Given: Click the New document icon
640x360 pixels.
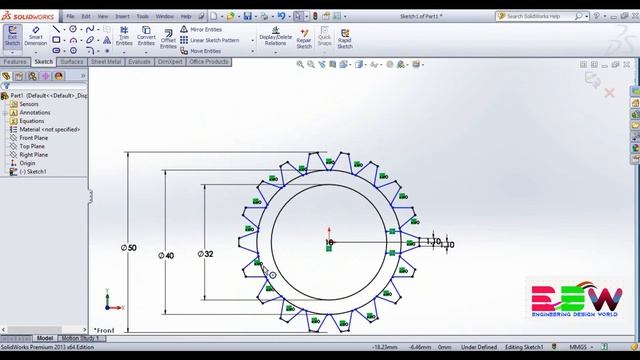Looking at the screenshot, I should pyautogui.click(x=213, y=16).
